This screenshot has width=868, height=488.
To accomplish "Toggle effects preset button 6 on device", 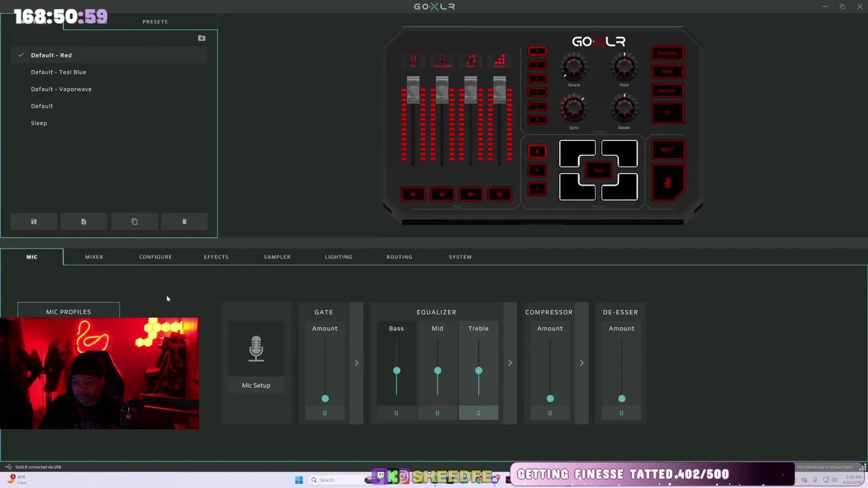I will point(537,119).
